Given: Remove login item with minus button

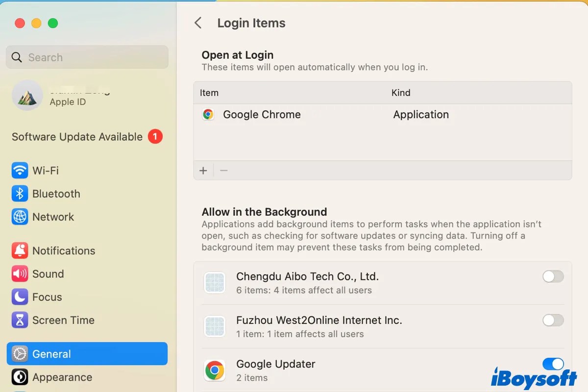Looking at the screenshot, I should 224,171.
